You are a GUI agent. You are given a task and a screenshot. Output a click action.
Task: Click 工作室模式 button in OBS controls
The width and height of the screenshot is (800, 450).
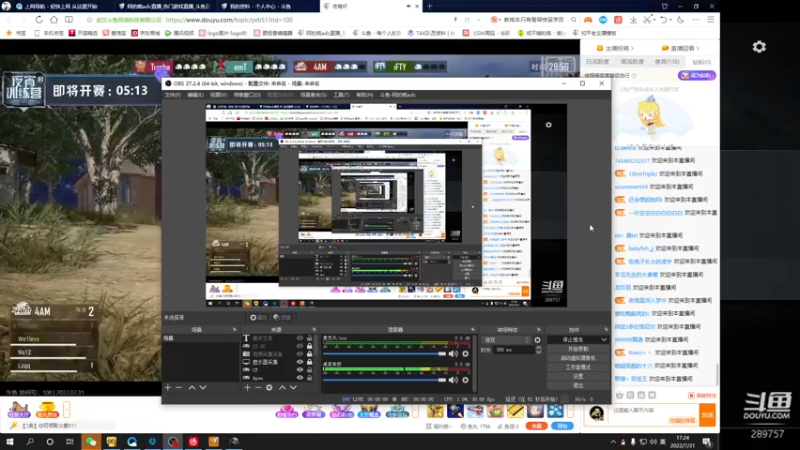578,367
